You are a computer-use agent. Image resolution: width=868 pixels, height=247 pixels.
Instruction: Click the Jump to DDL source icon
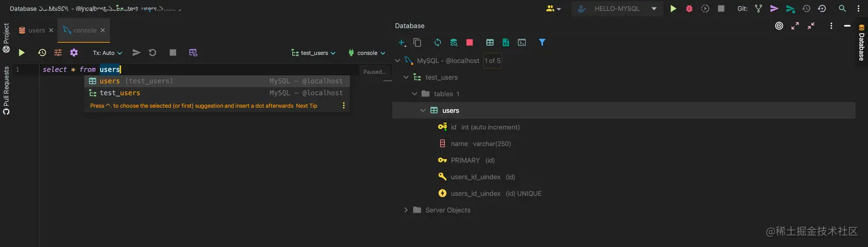tap(506, 42)
